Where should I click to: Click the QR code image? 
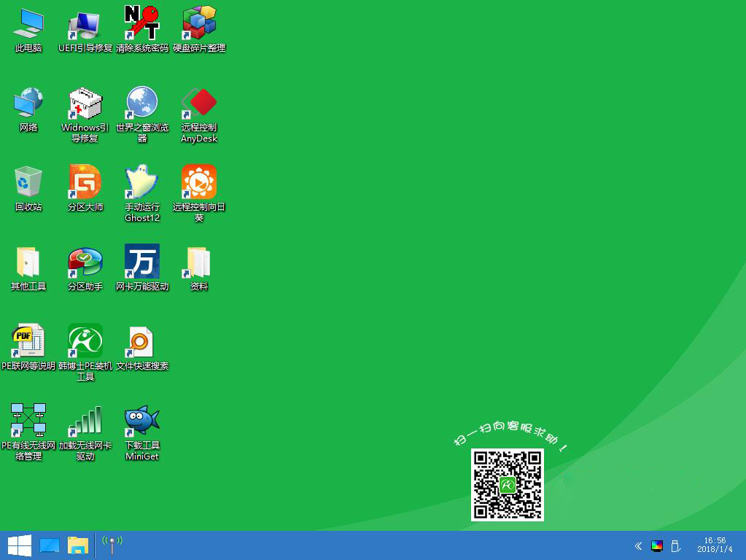(x=508, y=485)
